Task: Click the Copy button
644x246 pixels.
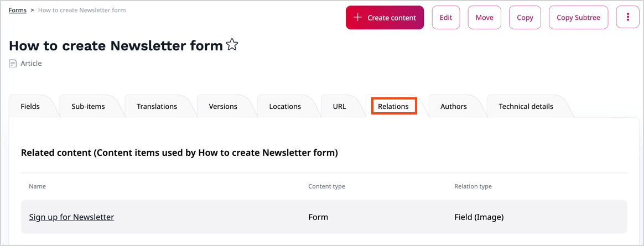Action: tap(524, 17)
